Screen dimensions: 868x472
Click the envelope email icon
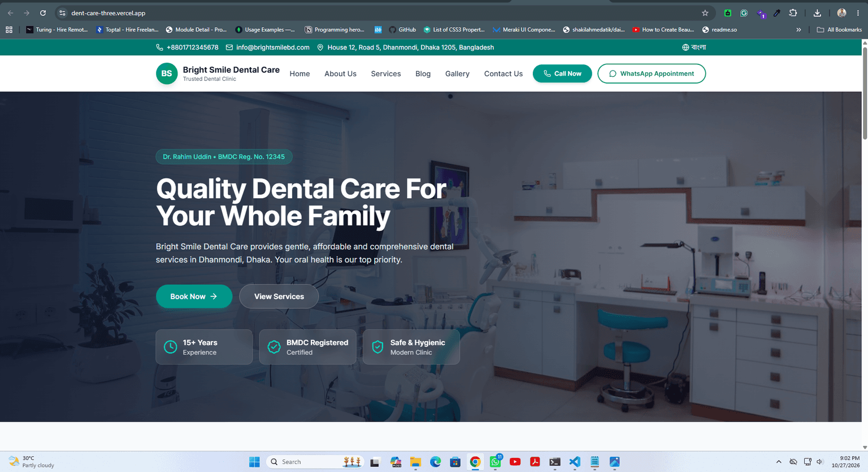click(x=229, y=47)
